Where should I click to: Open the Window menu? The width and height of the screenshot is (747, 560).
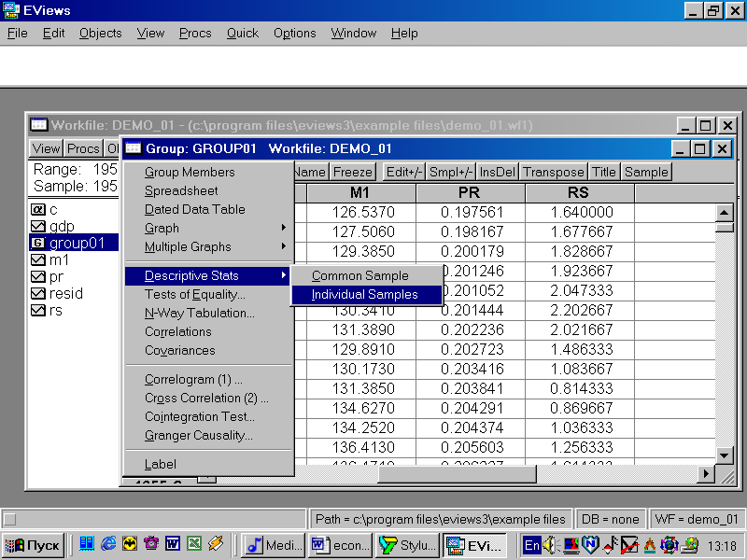[354, 34]
